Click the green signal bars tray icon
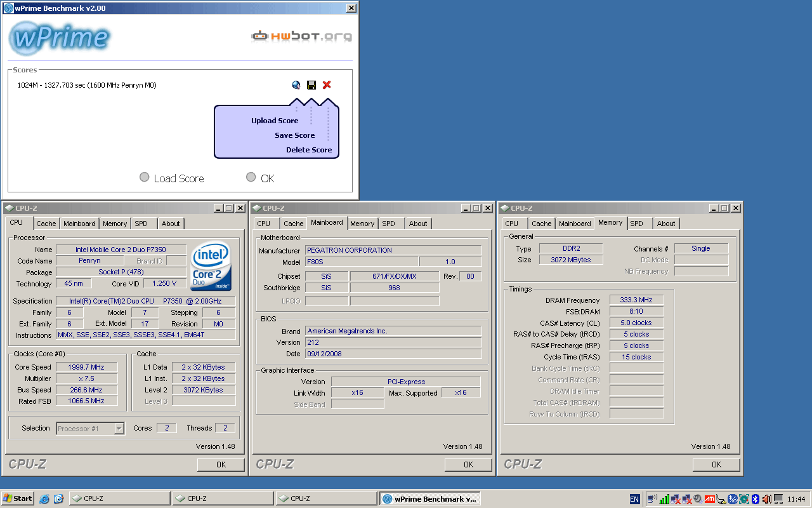812x508 pixels. 664,498
